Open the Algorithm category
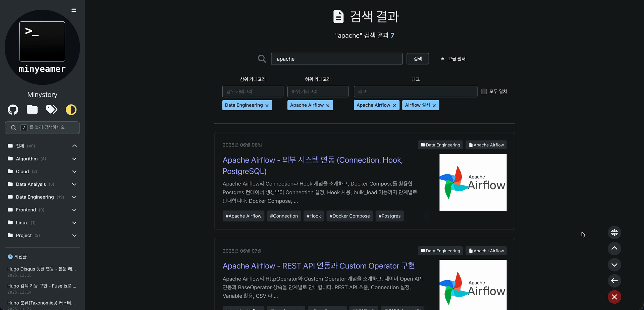The width and height of the screenshot is (644, 310). 27,159
